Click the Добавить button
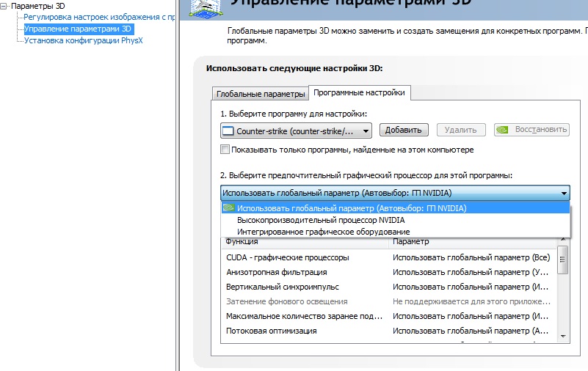The image size is (588, 371). click(x=404, y=130)
